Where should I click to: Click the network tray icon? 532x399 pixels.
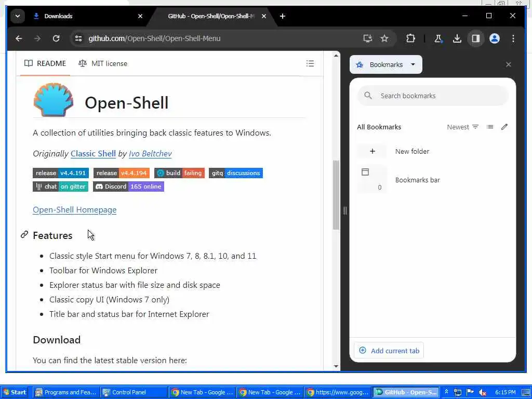click(x=458, y=392)
